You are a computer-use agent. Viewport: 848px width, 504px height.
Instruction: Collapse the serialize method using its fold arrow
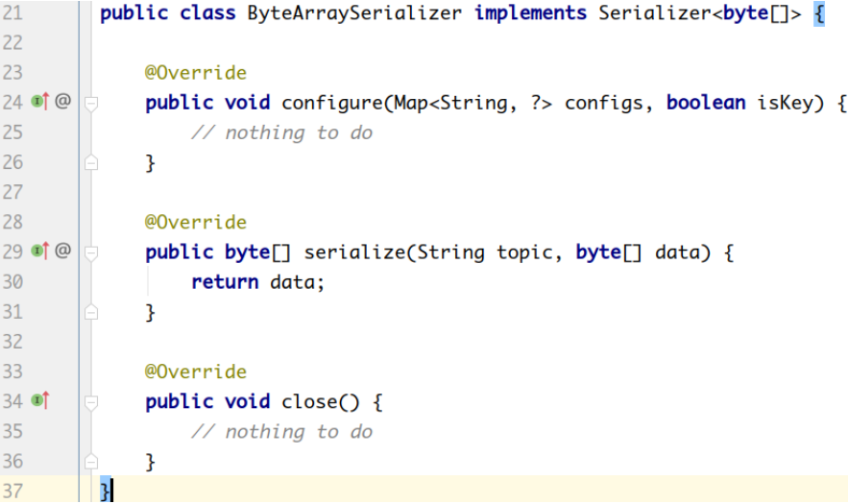tap(91, 252)
